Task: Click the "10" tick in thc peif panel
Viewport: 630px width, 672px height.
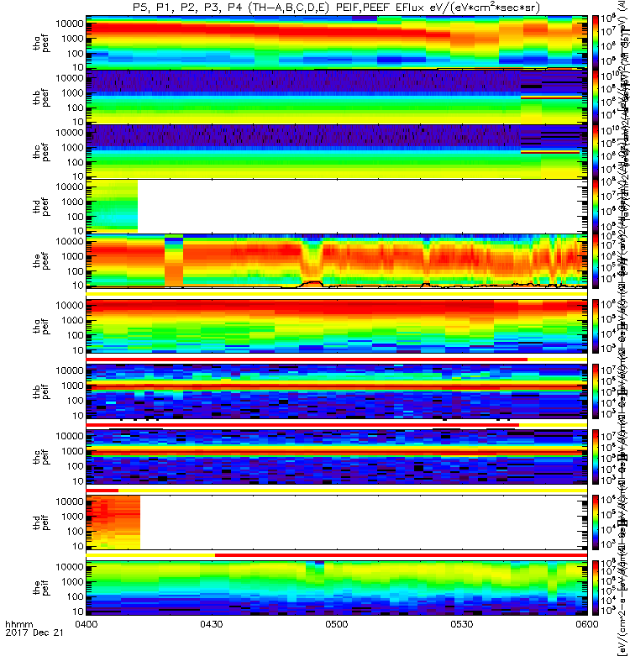Action: (x=77, y=481)
